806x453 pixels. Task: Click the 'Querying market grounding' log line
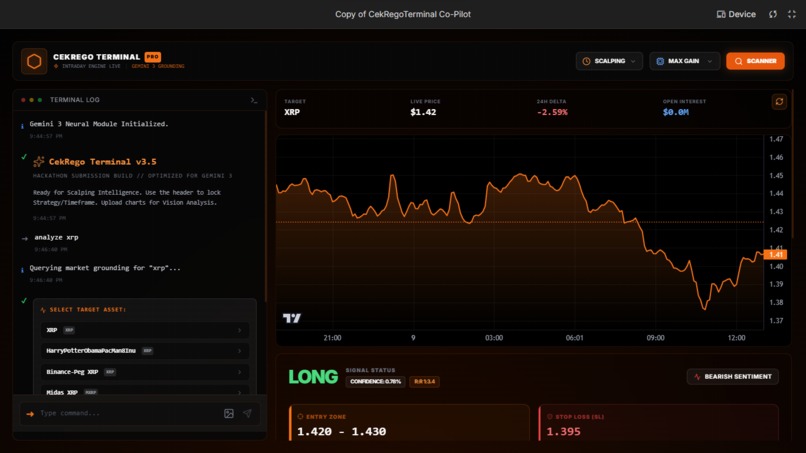click(x=105, y=268)
